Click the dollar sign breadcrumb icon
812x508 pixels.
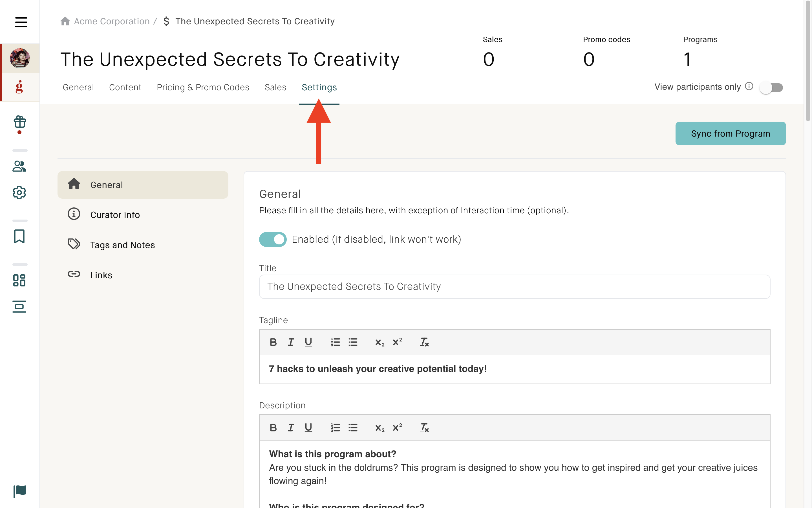[x=166, y=21]
